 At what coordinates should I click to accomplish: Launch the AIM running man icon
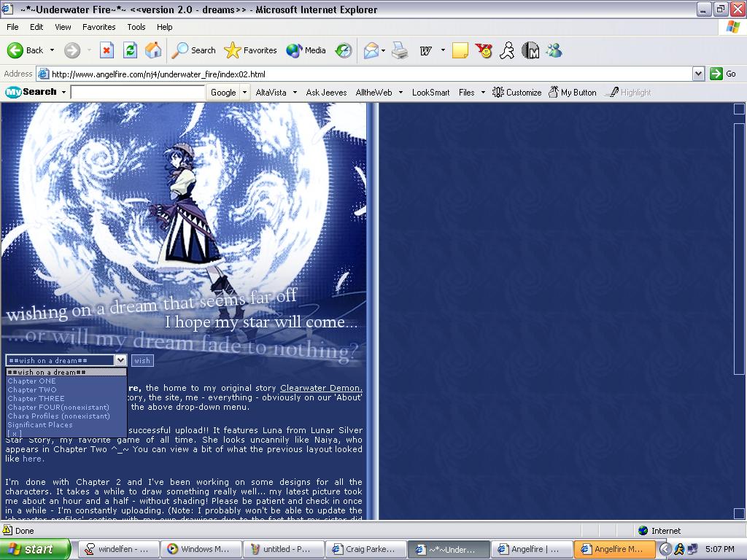tap(507, 50)
